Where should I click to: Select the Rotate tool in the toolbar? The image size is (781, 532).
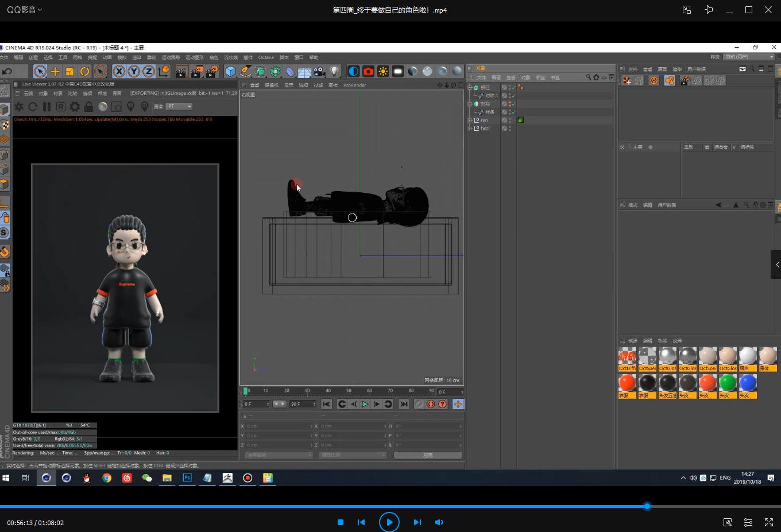click(x=84, y=71)
